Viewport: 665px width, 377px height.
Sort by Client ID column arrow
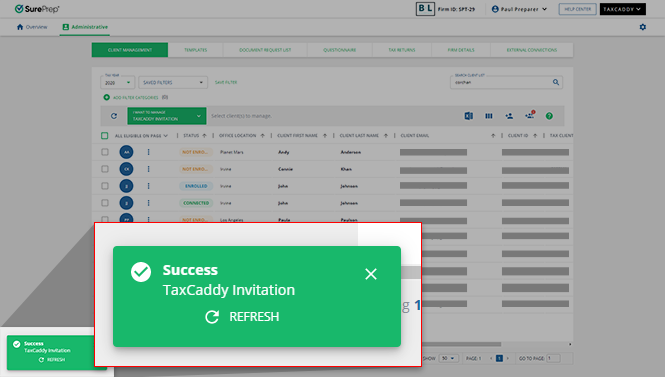pyautogui.click(x=535, y=136)
